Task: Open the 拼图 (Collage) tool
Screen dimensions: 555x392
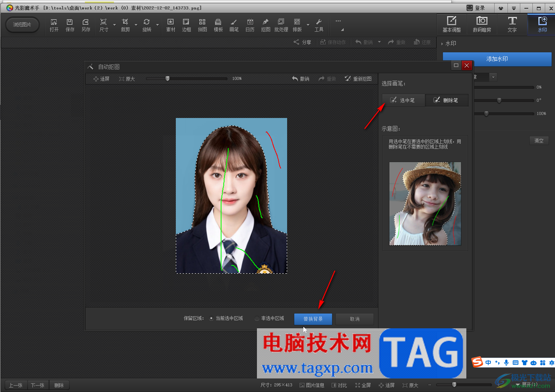Action: (202, 25)
